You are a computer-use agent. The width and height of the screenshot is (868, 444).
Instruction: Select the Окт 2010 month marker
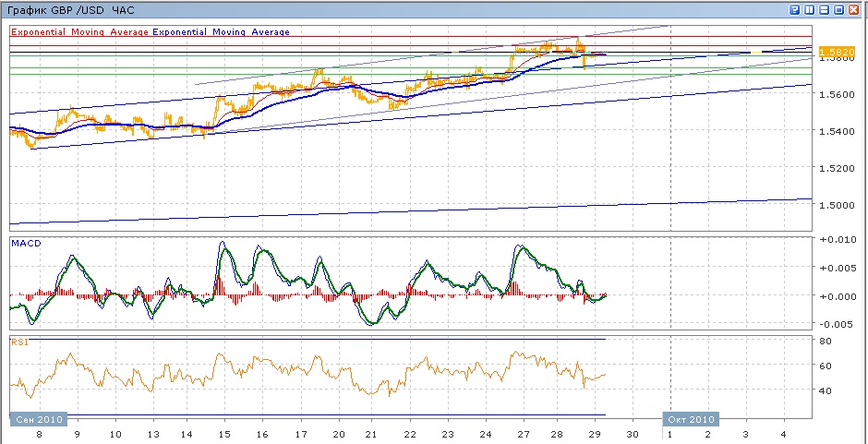[691, 419]
